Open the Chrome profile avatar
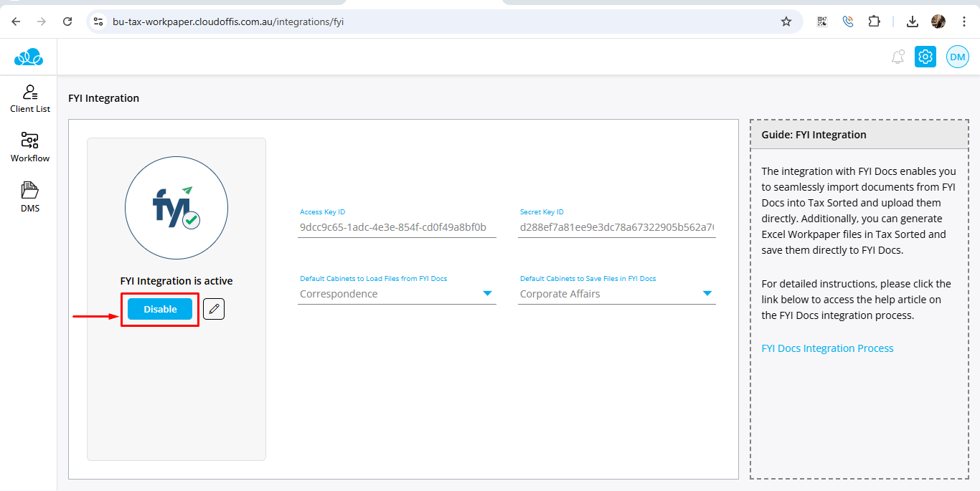This screenshot has width=980, height=491. 938,22
